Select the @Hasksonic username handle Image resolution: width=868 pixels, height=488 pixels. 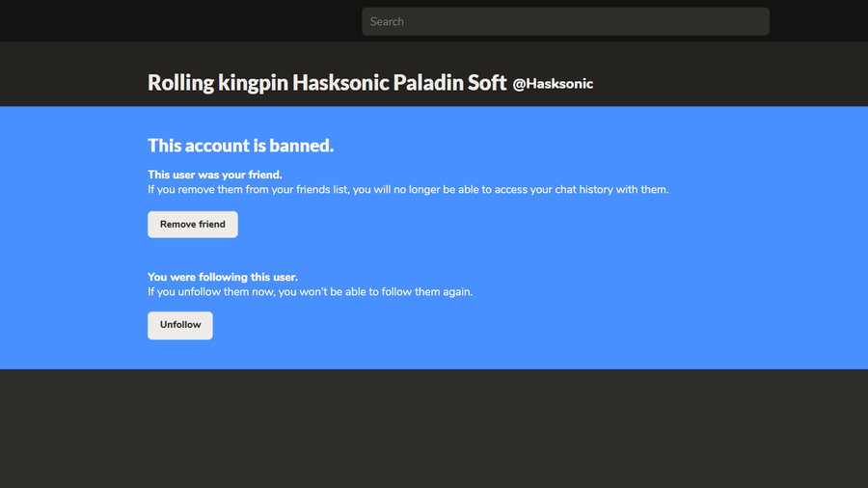553,84
